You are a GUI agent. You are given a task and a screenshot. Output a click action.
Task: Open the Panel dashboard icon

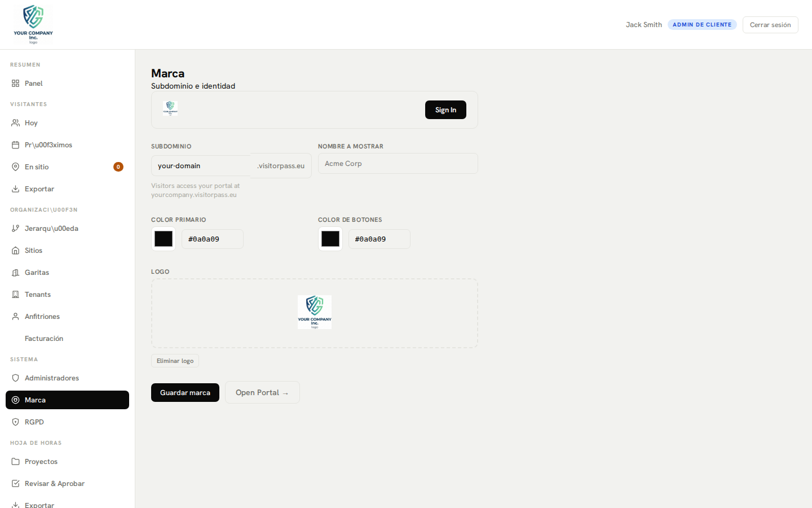15,83
